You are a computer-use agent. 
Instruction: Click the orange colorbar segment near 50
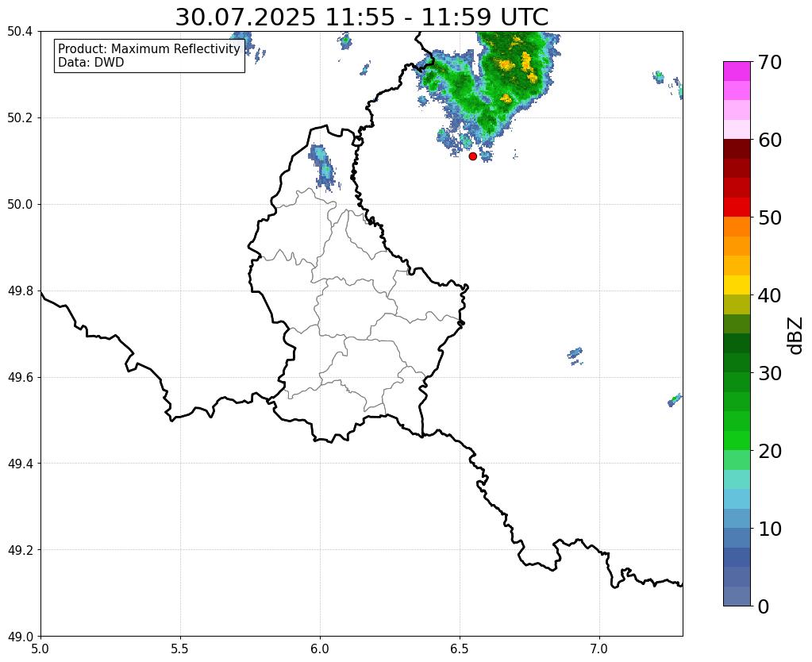click(737, 226)
